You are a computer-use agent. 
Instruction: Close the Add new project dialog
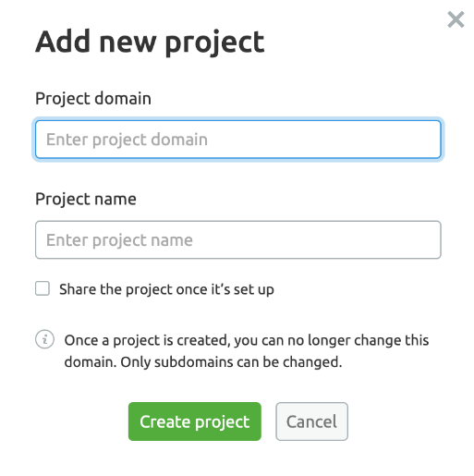pos(456,19)
